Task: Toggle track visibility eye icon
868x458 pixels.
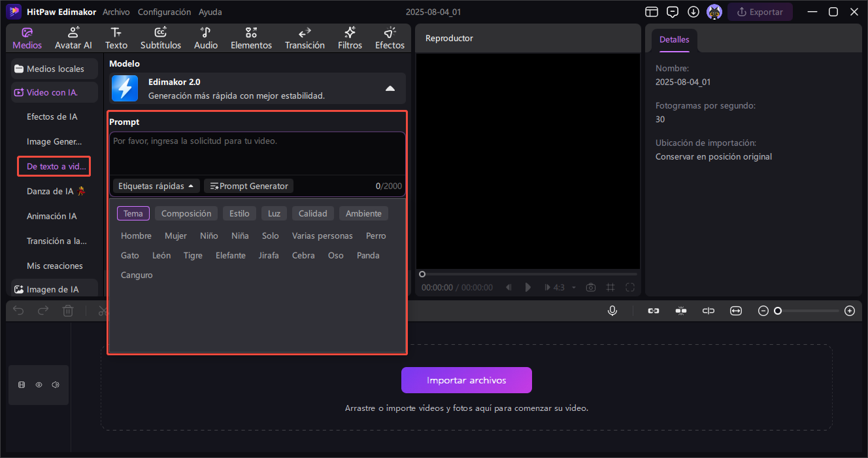Action: click(x=39, y=385)
